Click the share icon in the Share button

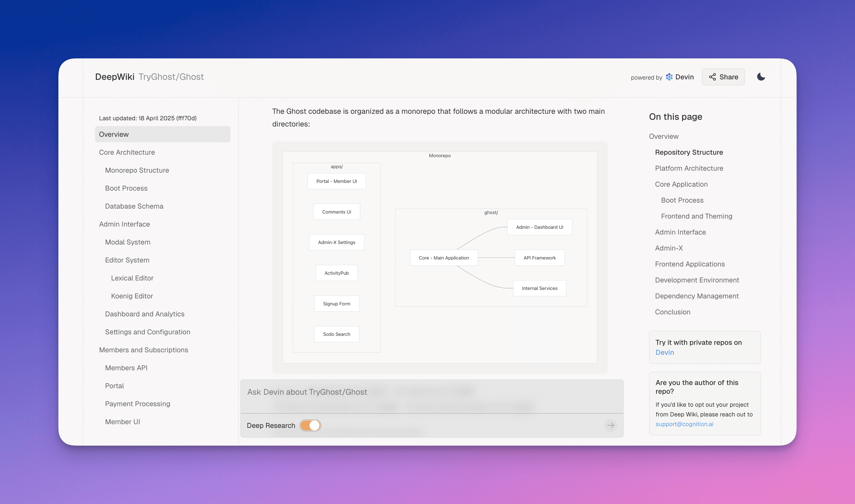tap(712, 77)
